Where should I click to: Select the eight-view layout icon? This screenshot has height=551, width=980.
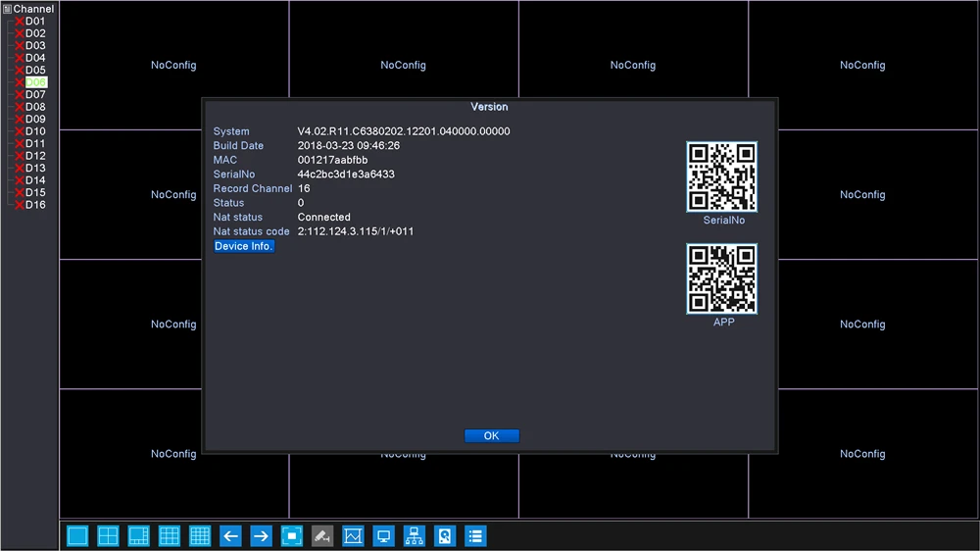click(139, 536)
